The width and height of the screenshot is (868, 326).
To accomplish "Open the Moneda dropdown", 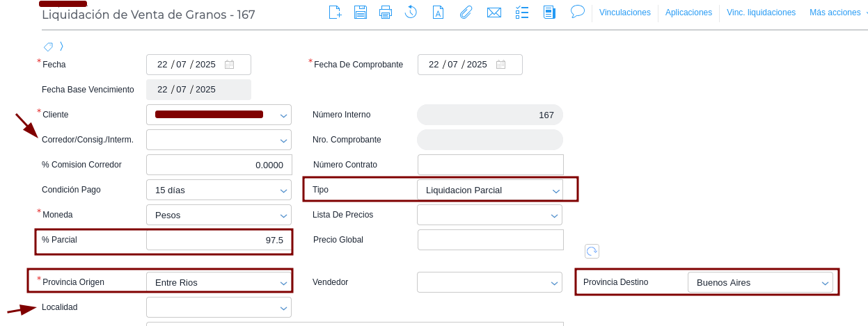I will (219, 215).
